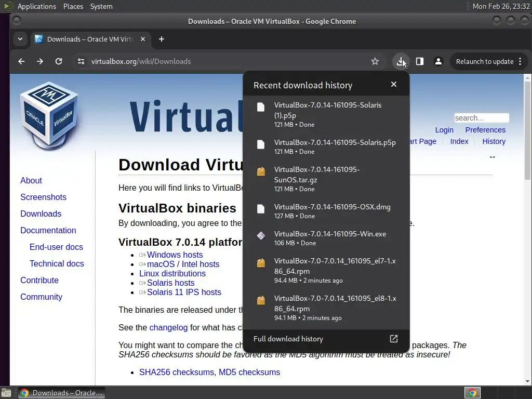Open the MD5 checksums link
Image resolution: width=532 pixels, height=399 pixels.
(249, 372)
